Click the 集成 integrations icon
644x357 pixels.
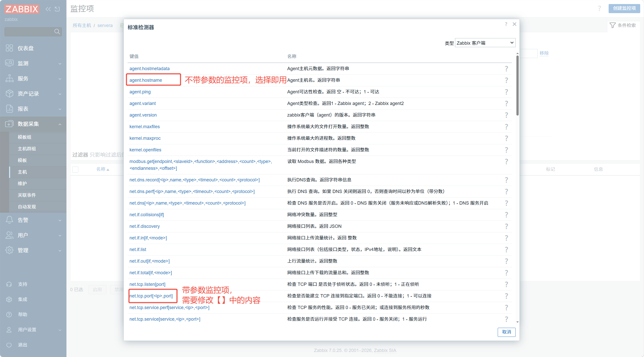pos(9,299)
